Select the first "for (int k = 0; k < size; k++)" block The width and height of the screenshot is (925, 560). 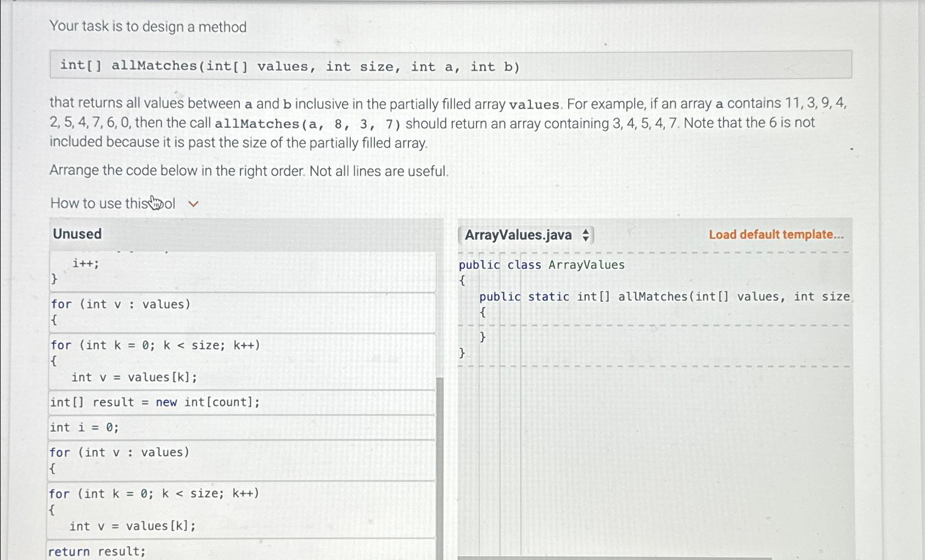point(242,360)
